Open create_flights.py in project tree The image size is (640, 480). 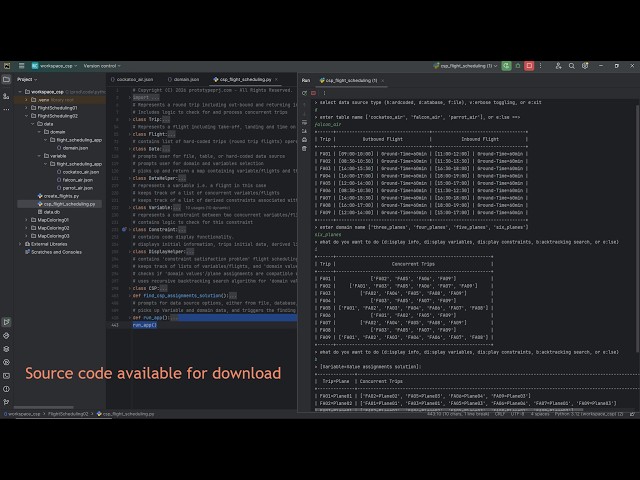[58, 196]
